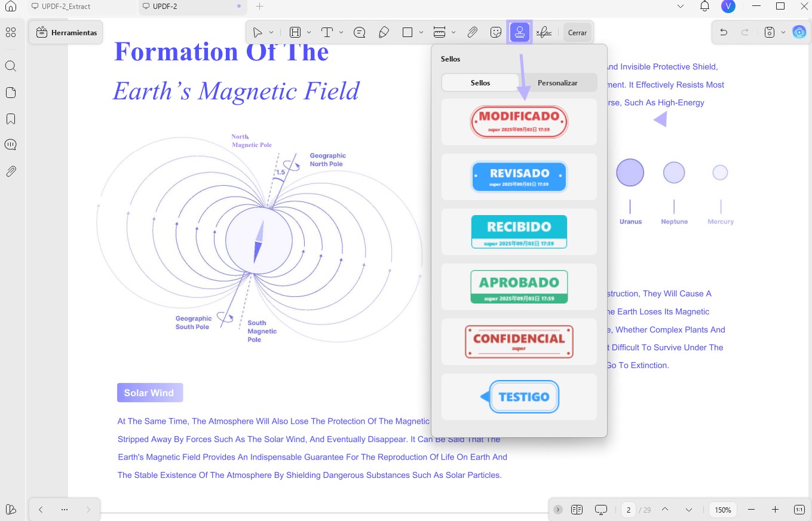
Task: Open search in left sidebar
Action: pyautogui.click(x=10, y=66)
